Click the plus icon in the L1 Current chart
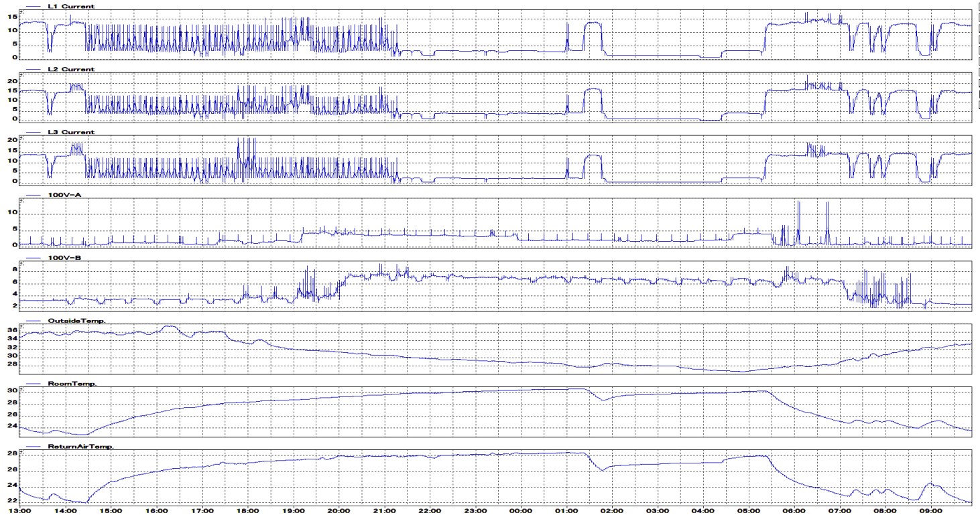This screenshot has width=980, height=517. (21, 13)
